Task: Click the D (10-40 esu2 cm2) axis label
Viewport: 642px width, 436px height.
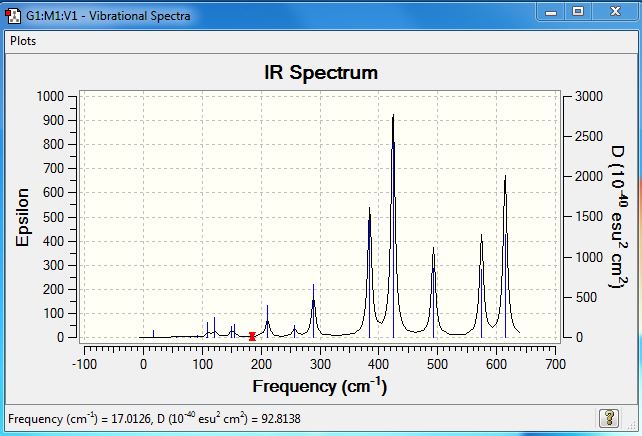Action: 619,217
